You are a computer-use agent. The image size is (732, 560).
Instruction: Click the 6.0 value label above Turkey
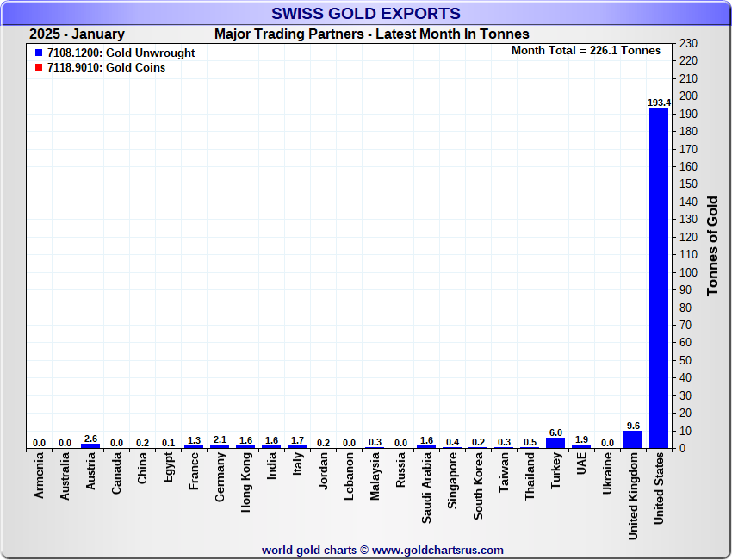point(555,432)
